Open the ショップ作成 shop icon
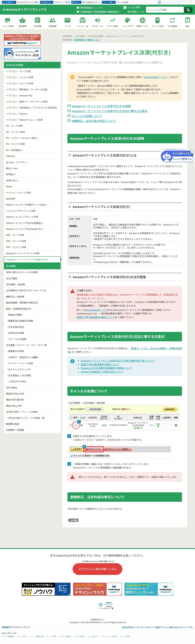The image size is (195, 644). pyautogui.click(x=7, y=20)
